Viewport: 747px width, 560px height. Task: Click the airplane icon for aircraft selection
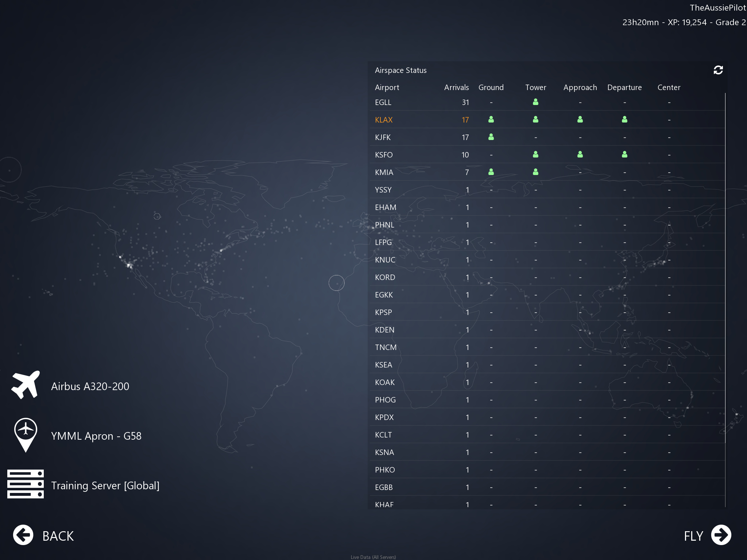pos(26,385)
